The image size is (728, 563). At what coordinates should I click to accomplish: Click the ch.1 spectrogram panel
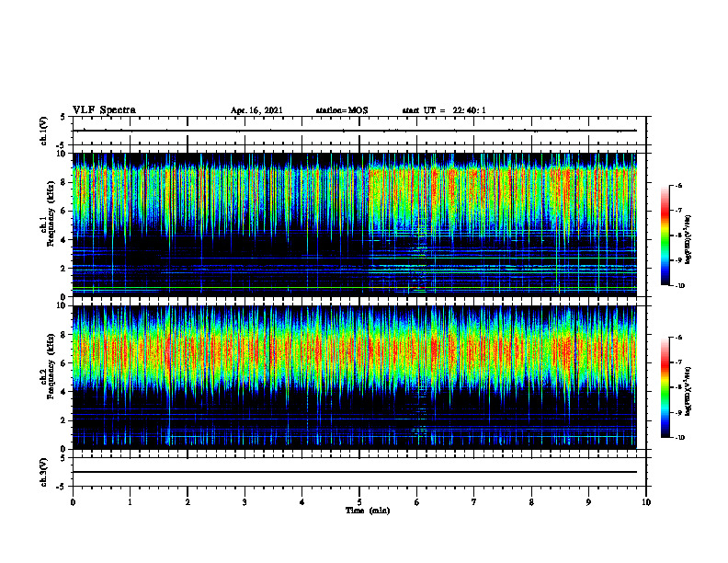click(355, 224)
